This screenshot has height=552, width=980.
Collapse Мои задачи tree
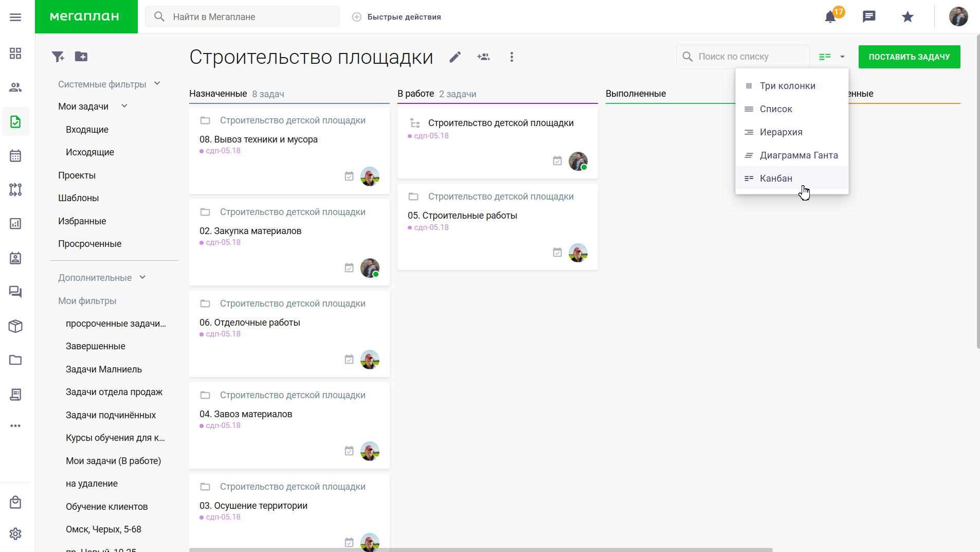click(124, 106)
